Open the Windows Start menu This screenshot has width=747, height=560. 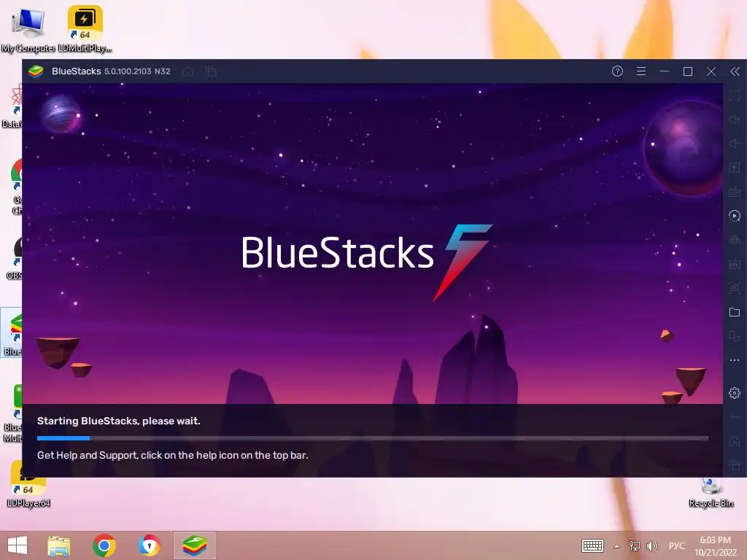18,545
